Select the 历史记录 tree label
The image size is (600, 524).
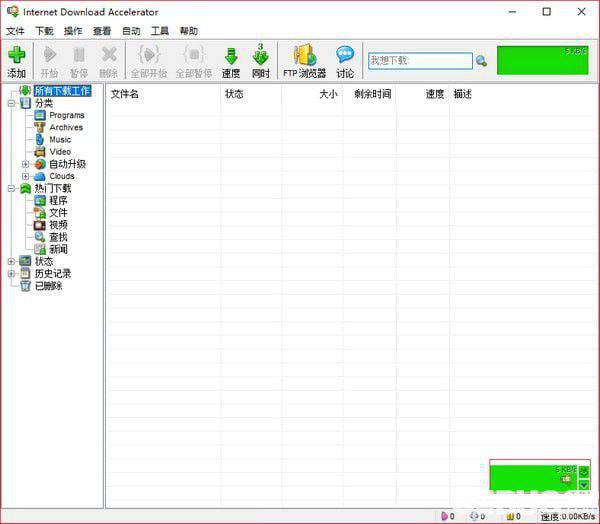point(53,274)
